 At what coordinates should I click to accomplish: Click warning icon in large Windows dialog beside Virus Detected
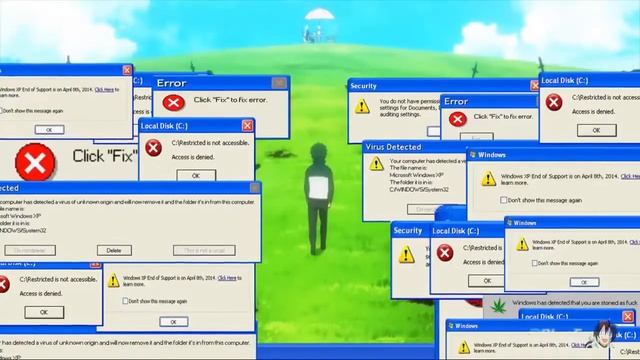pyautogui.click(x=488, y=179)
